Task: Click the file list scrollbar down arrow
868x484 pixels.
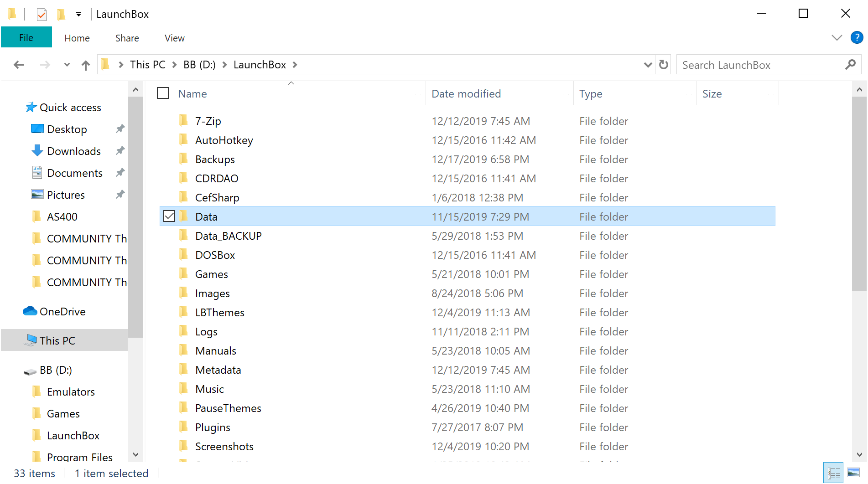Action: (859, 454)
